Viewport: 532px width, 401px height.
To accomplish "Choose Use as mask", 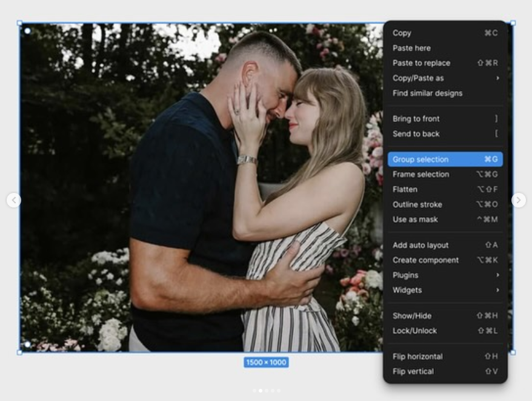I will (x=445, y=220).
